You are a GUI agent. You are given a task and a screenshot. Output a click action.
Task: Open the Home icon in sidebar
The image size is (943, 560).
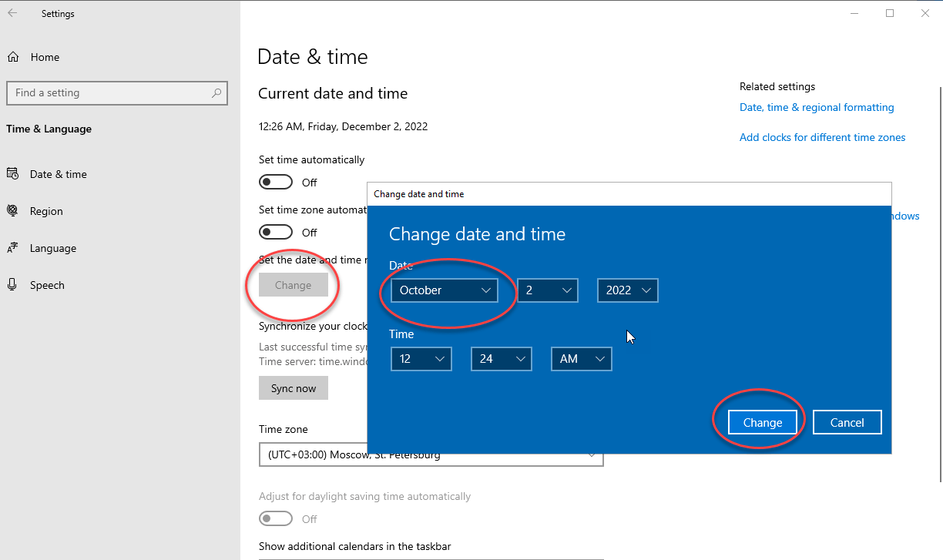coord(12,57)
